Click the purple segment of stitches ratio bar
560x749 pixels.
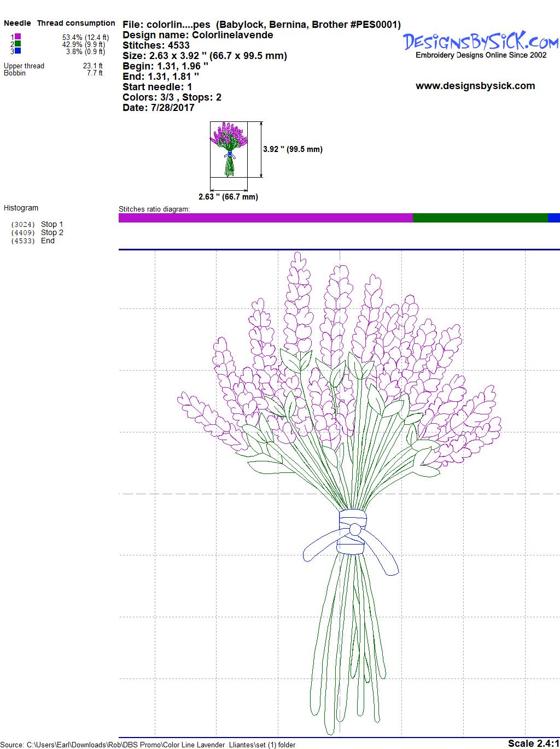[265, 218]
